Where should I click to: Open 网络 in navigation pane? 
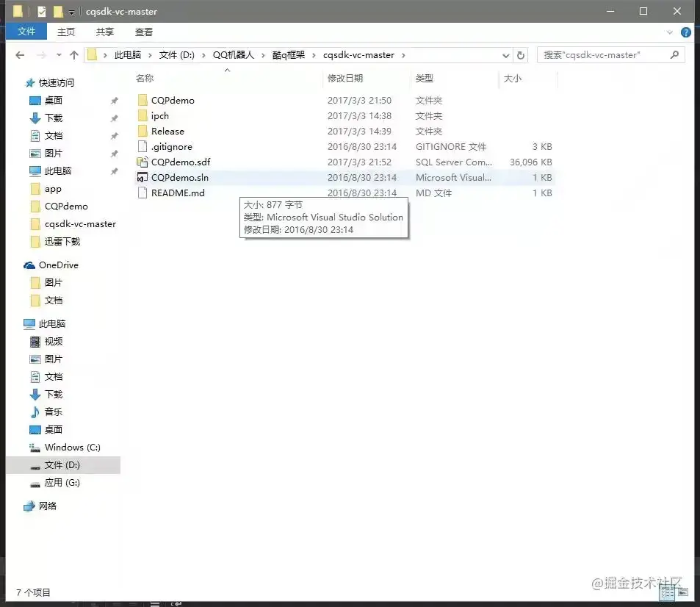click(x=47, y=506)
